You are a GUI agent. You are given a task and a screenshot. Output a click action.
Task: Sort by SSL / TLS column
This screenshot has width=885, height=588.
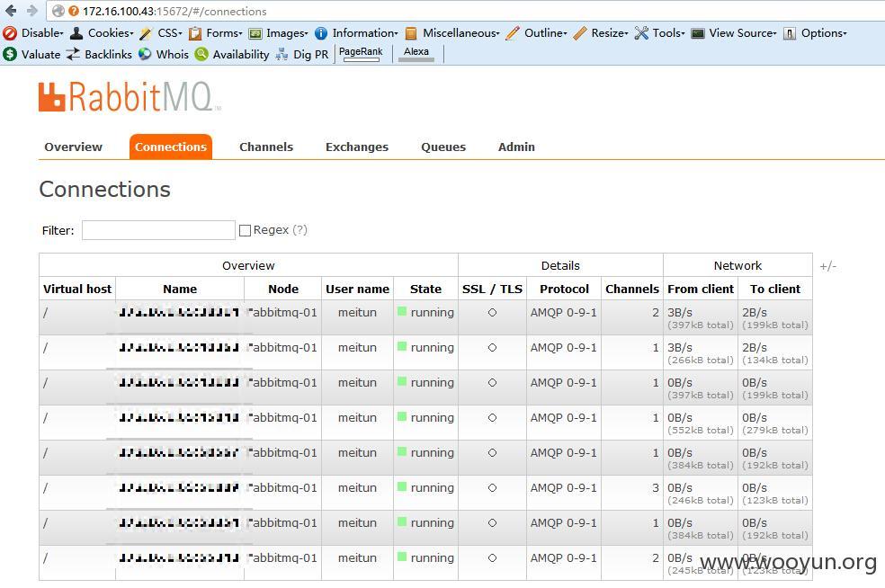(x=492, y=289)
